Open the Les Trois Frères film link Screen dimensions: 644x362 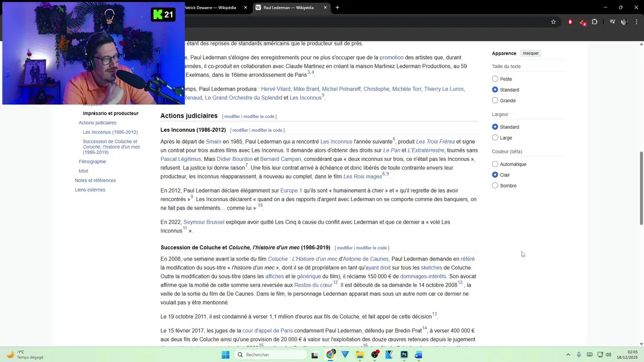pyautogui.click(x=435, y=142)
